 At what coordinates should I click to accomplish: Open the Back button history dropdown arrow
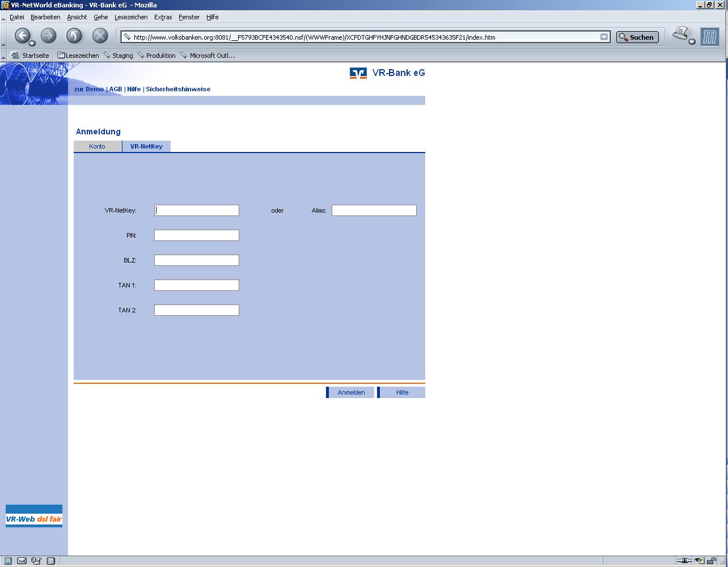(32, 43)
